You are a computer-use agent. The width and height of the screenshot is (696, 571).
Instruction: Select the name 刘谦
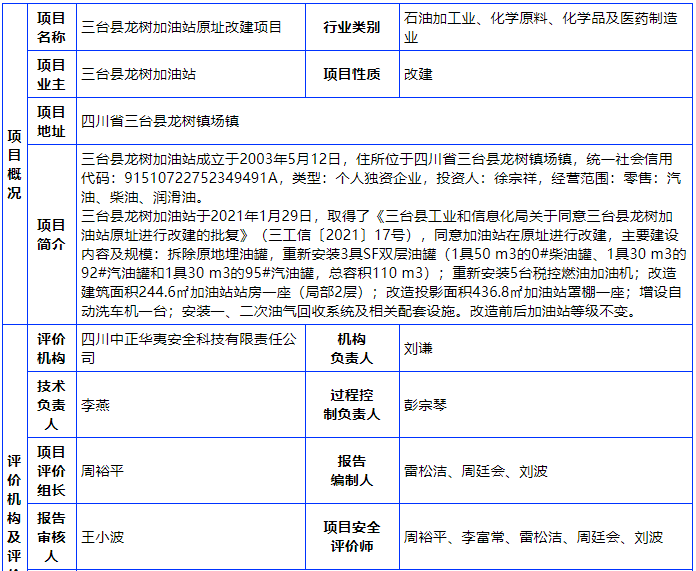click(418, 350)
